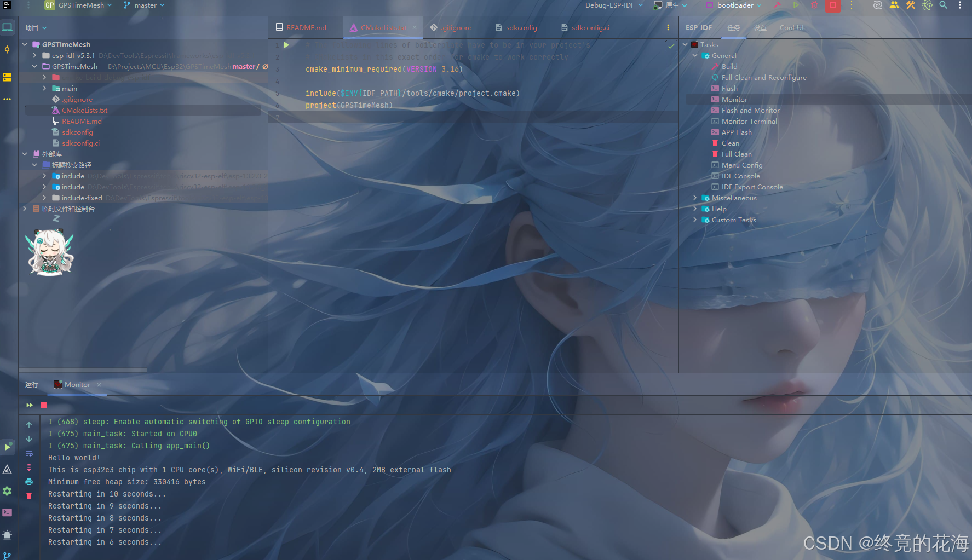
Task: Click the green atom icon in top toolbar
Action: [x=927, y=5]
